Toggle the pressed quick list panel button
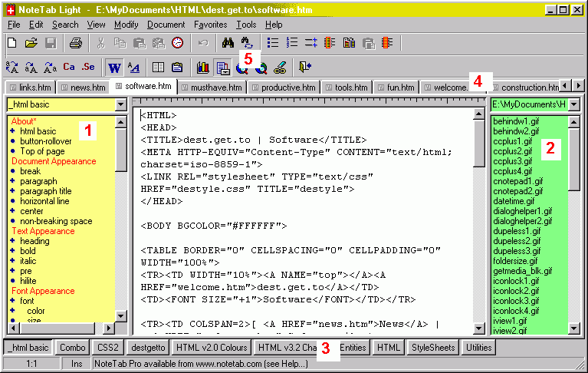This screenshot has height=373, width=588. (223, 68)
